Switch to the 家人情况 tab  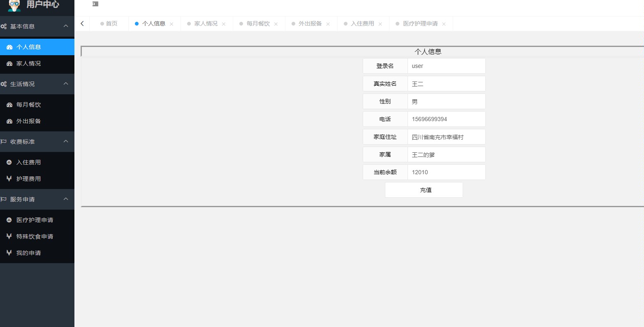pos(206,23)
